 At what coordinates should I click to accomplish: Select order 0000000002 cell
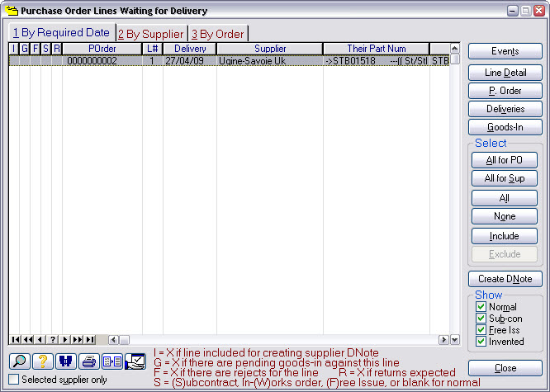point(102,61)
